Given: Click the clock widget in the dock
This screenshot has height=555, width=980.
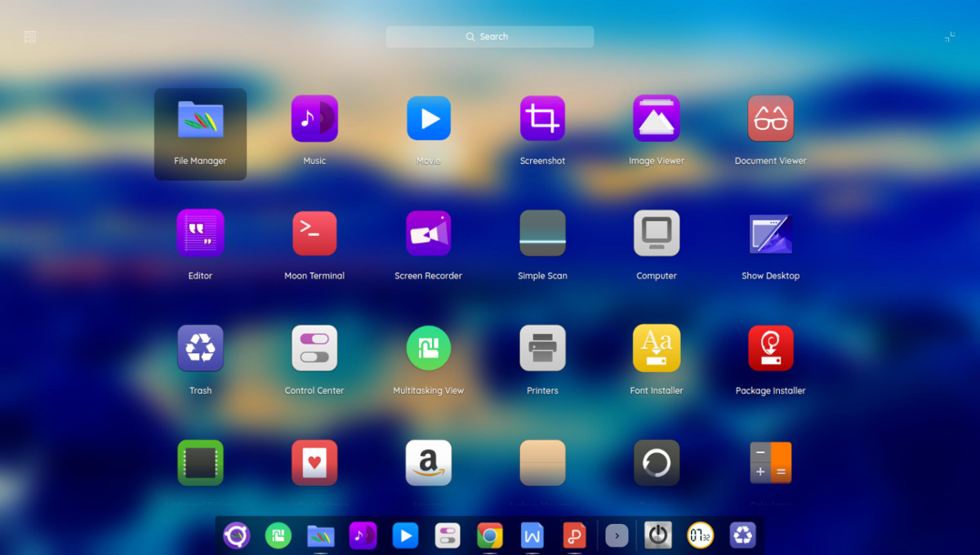Looking at the screenshot, I should pos(700,535).
